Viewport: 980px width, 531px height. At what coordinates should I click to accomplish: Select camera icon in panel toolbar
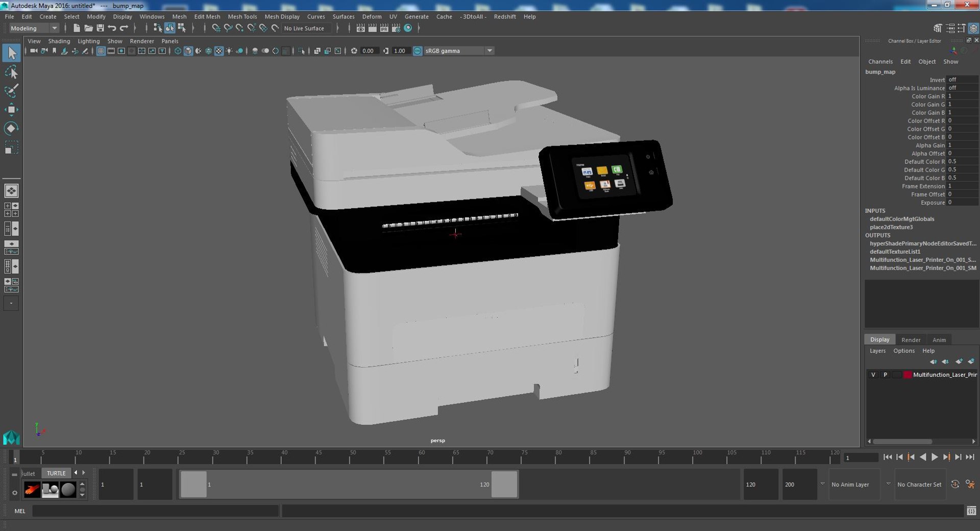tap(34, 51)
